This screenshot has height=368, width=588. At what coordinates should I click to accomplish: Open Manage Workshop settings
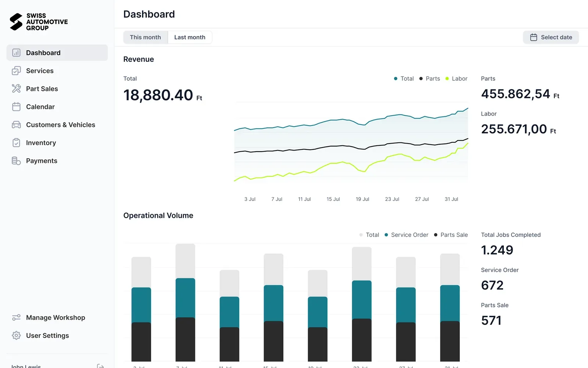[x=57, y=318]
